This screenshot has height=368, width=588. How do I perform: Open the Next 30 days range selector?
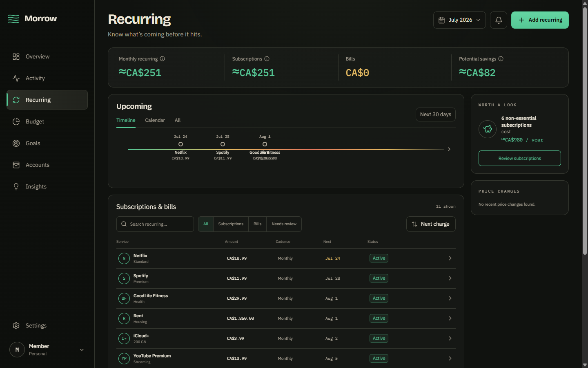tap(436, 114)
